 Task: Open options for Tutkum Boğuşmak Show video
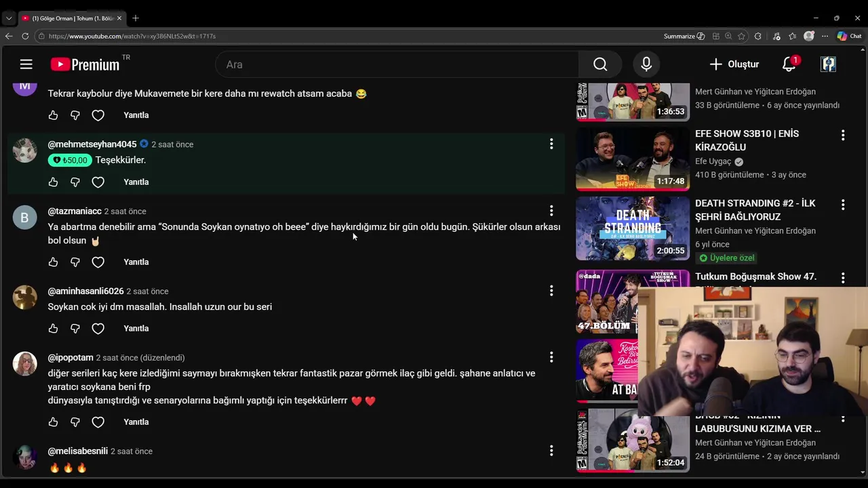[843, 278]
